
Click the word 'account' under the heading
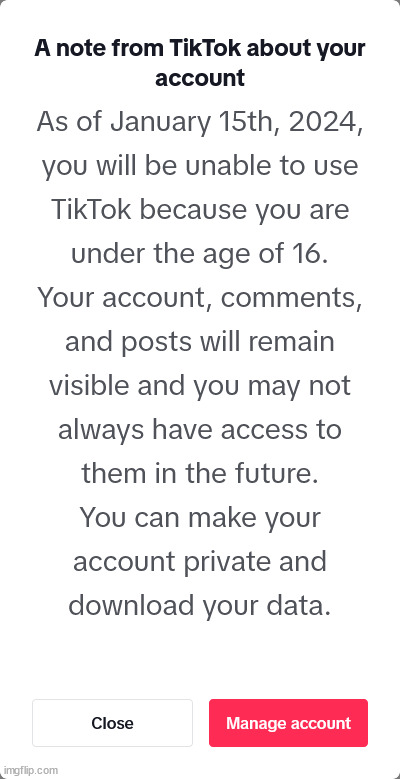click(200, 78)
